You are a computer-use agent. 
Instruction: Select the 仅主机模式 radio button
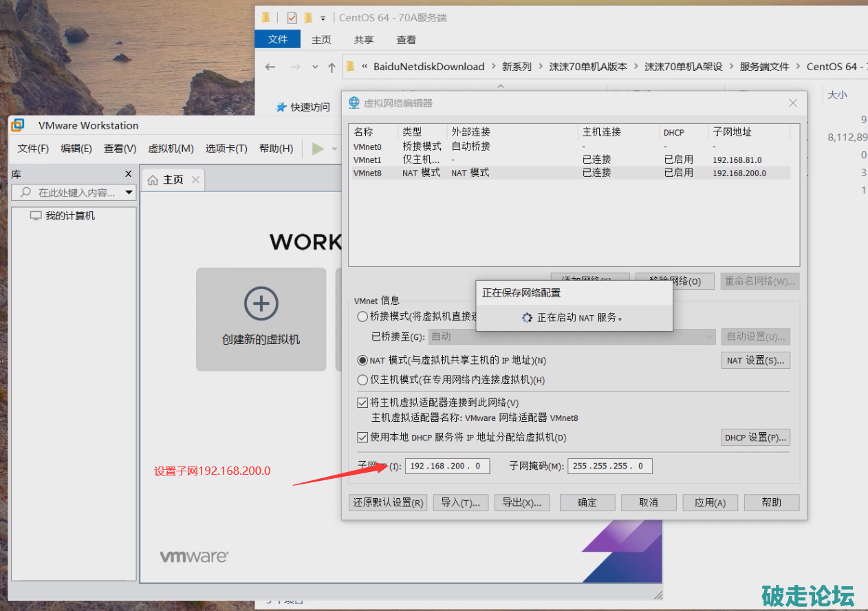[x=362, y=380]
